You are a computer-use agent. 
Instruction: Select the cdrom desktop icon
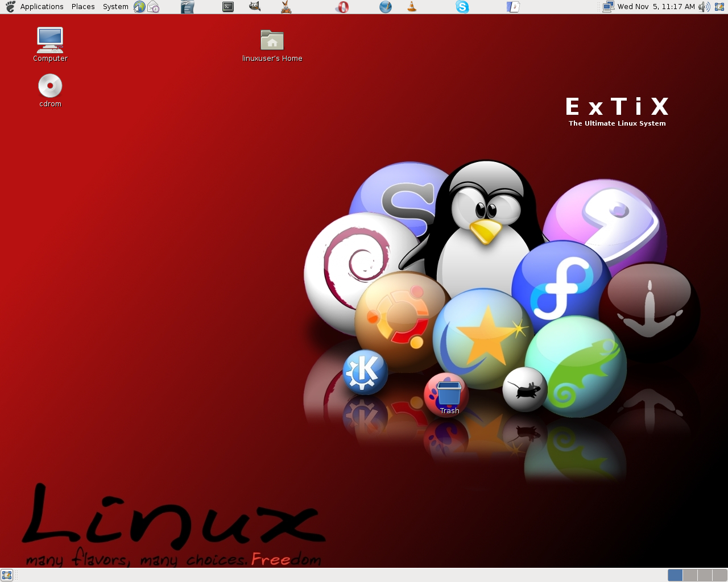[50, 91]
